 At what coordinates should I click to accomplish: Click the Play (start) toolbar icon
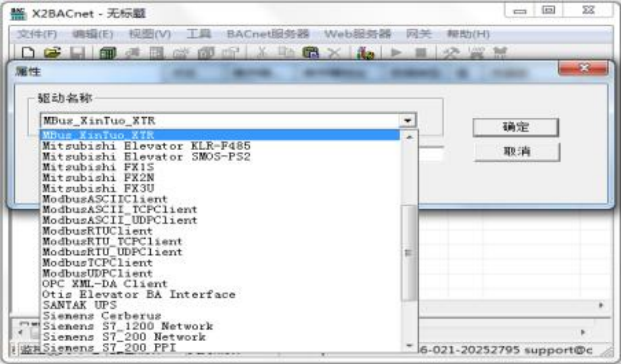[396, 53]
